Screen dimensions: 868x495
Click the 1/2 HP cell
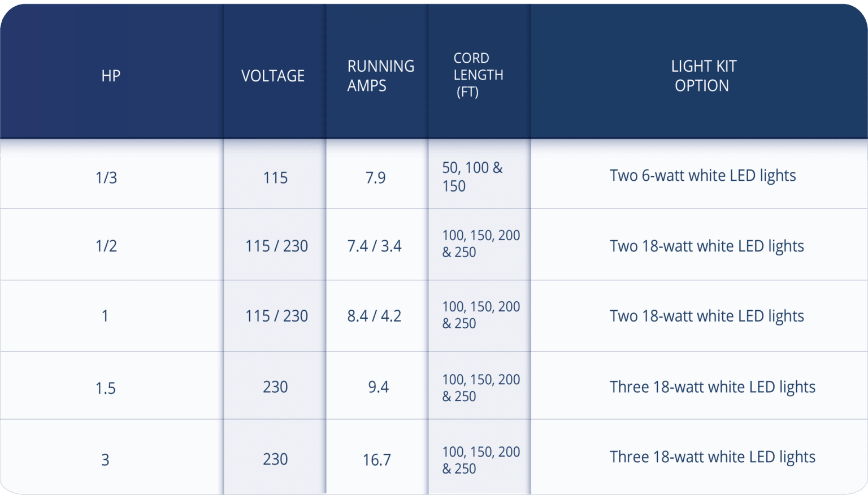(x=106, y=246)
